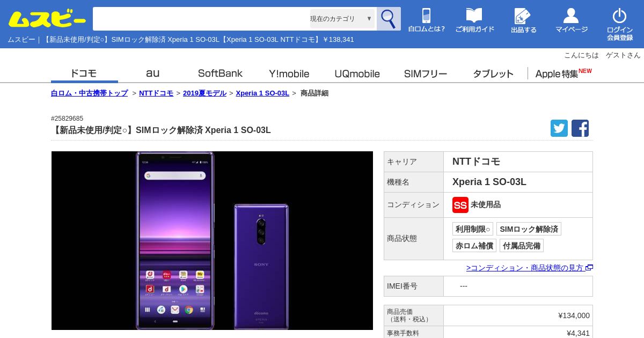Screen dimensions: 644x338
Task: Open コンディション・商品状態の見方 link
Action: point(525,268)
